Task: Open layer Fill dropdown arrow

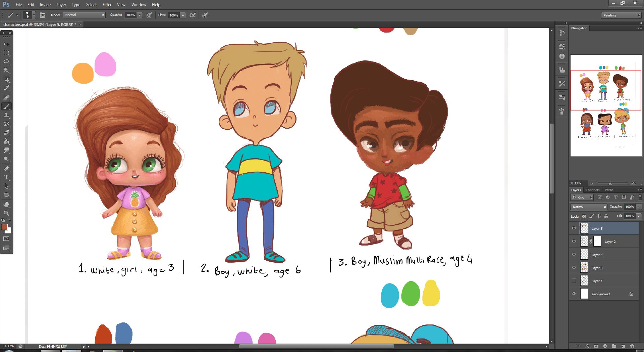Action: (639, 216)
